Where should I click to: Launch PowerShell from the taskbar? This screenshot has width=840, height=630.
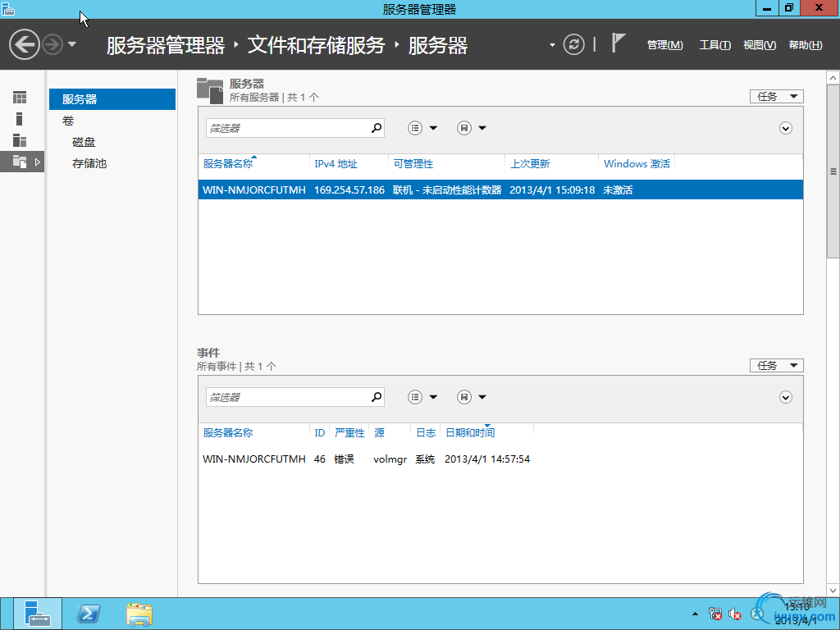(89, 614)
